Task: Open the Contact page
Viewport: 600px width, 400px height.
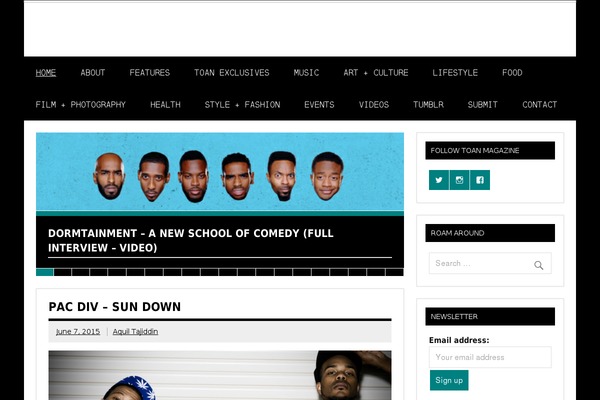Action: tap(540, 104)
